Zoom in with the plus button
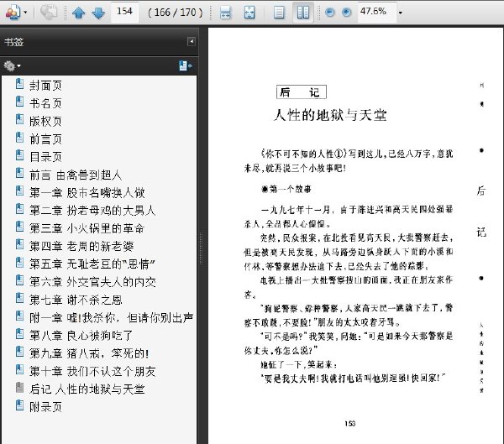This screenshot has width=504, height=444. pyautogui.click(x=346, y=13)
